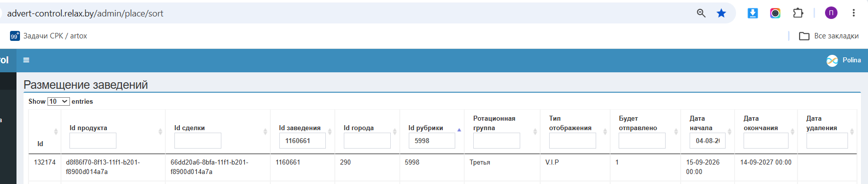Viewport: 868px width, 184px height.
Task: Open the browser three-dot menu
Action: (x=854, y=13)
